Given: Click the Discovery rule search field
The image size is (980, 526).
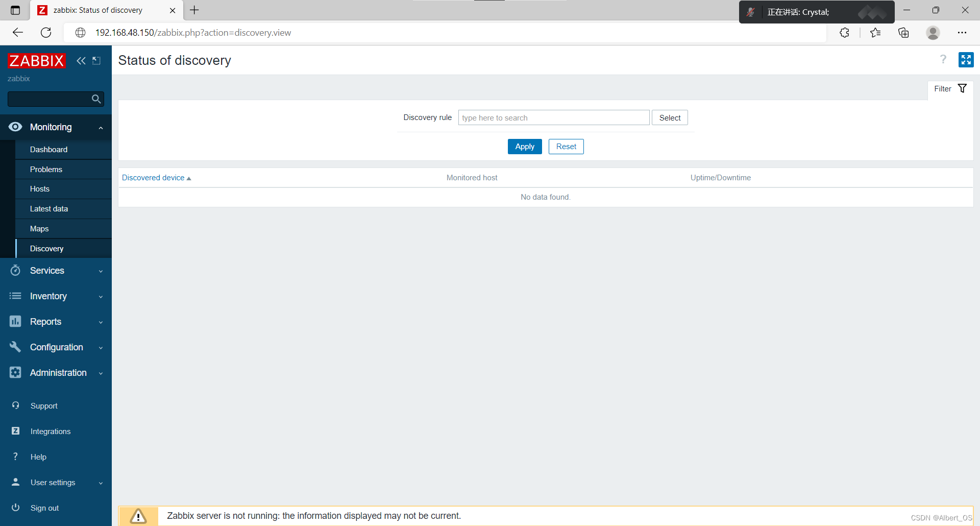Looking at the screenshot, I should click(x=554, y=118).
